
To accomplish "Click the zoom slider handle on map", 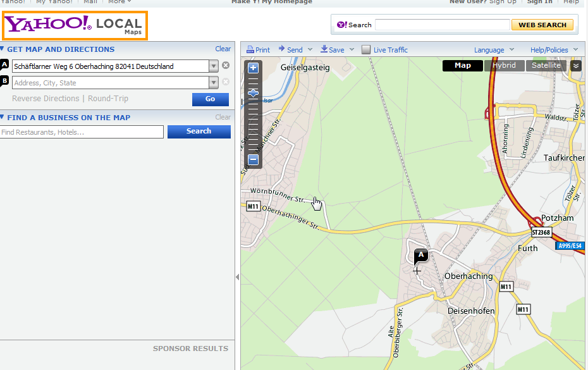I will pos(253,93).
